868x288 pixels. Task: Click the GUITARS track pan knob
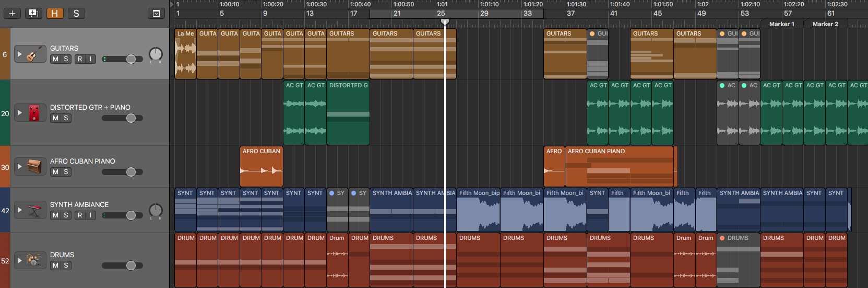click(156, 54)
